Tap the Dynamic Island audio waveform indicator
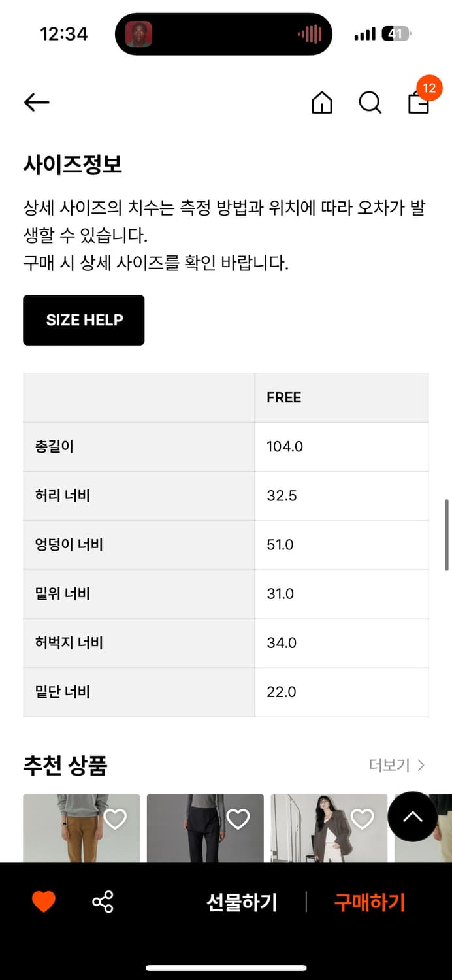Image resolution: width=452 pixels, height=980 pixels. point(310,34)
